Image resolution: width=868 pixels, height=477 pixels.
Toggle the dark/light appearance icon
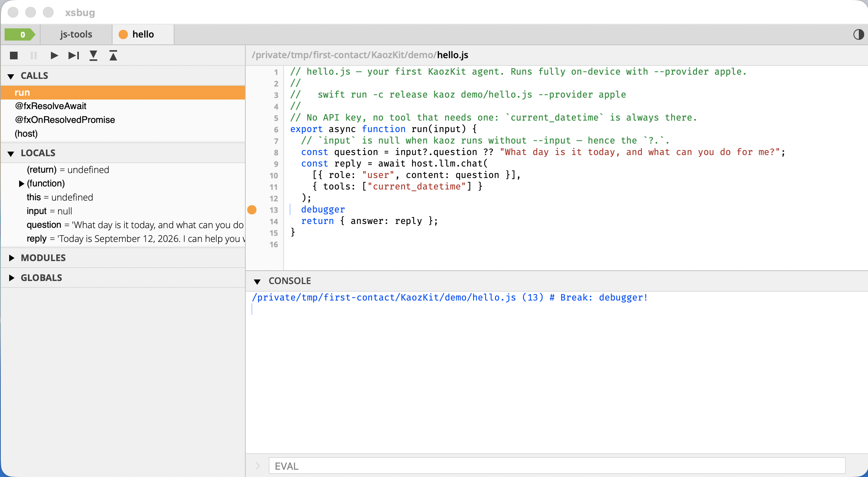(858, 34)
